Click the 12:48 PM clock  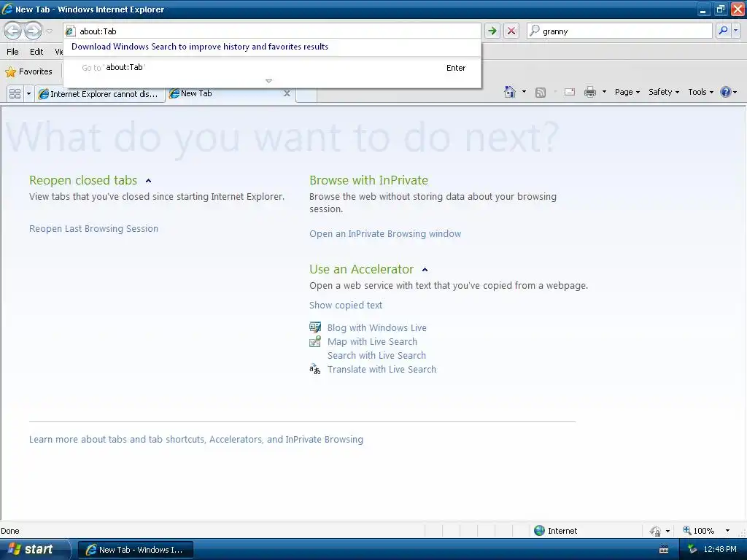720,550
